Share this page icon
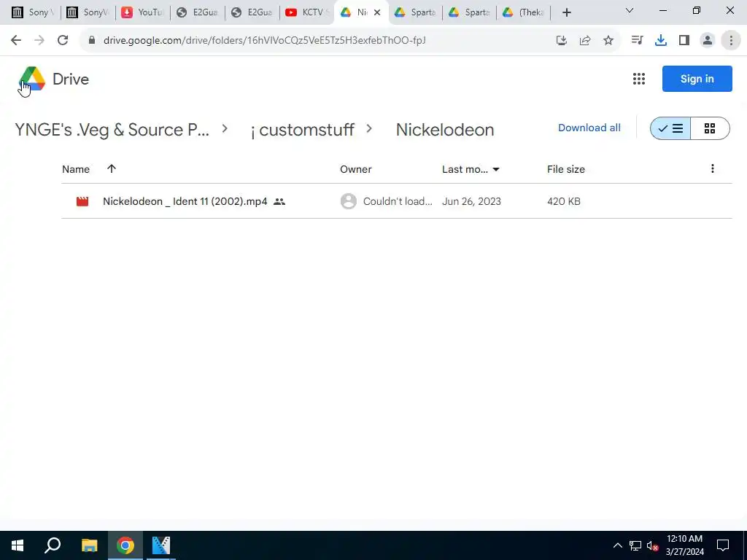Image resolution: width=747 pixels, height=560 pixels. coord(585,41)
